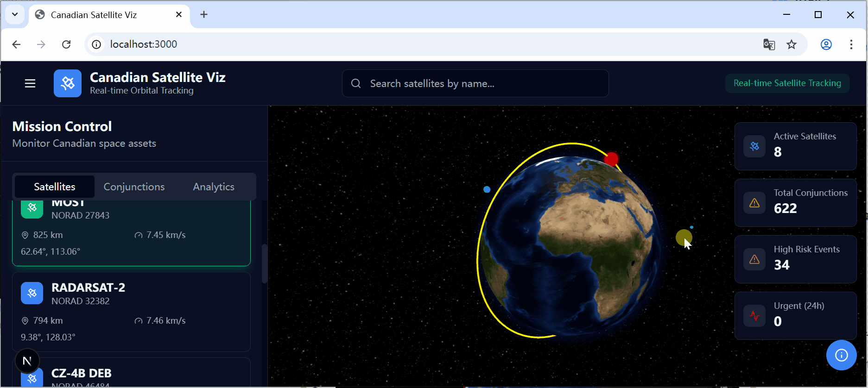
Task: Open the browser profile icon
Action: tap(826, 44)
